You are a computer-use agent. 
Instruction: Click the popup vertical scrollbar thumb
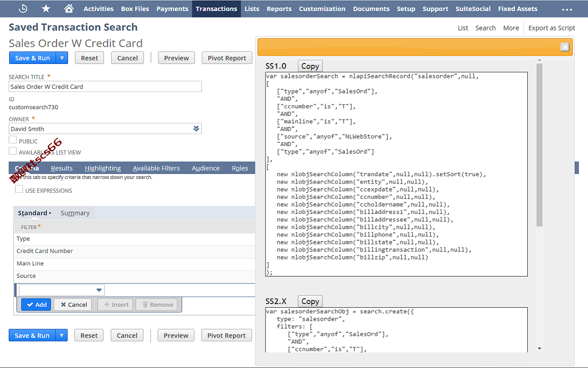pos(539,145)
